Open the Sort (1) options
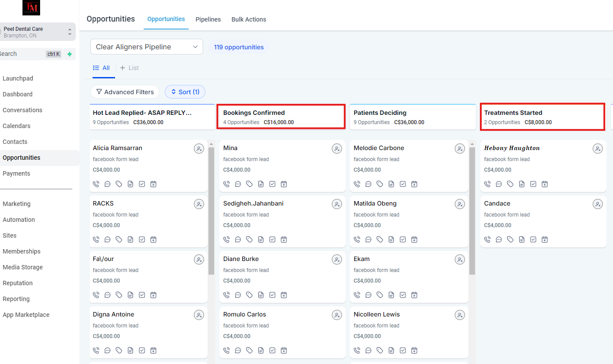613x364 pixels. tap(185, 92)
